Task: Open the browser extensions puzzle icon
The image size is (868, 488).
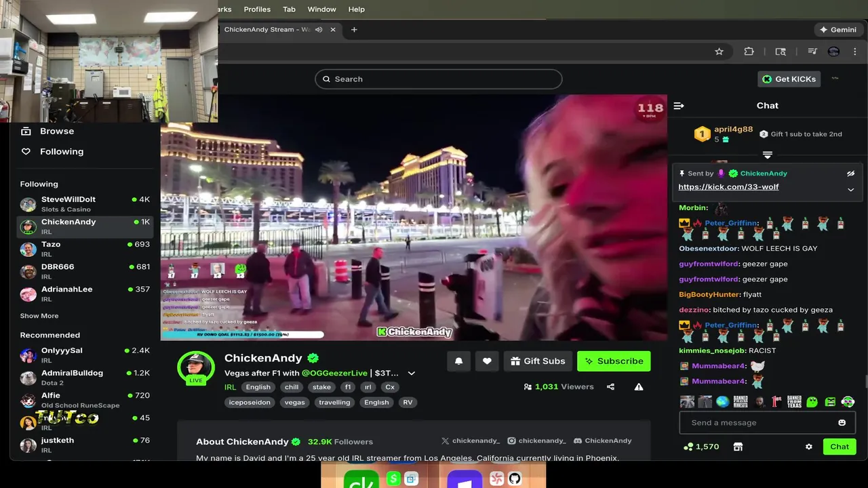Action: click(x=749, y=52)
